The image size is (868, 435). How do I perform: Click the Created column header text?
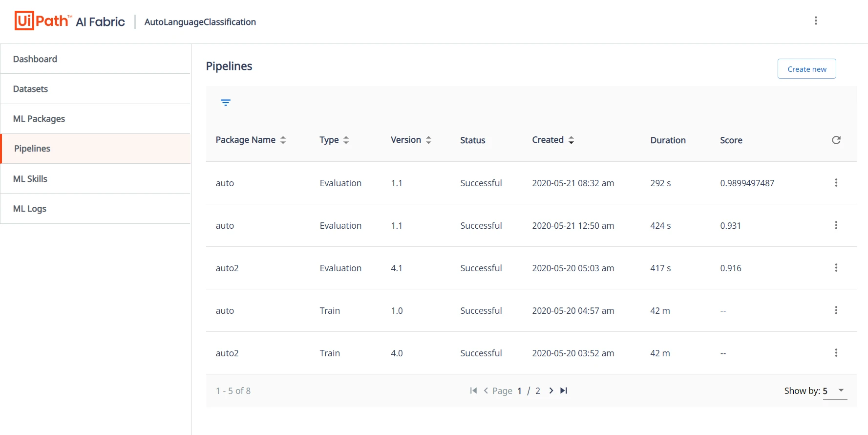[x=548, y=140]
